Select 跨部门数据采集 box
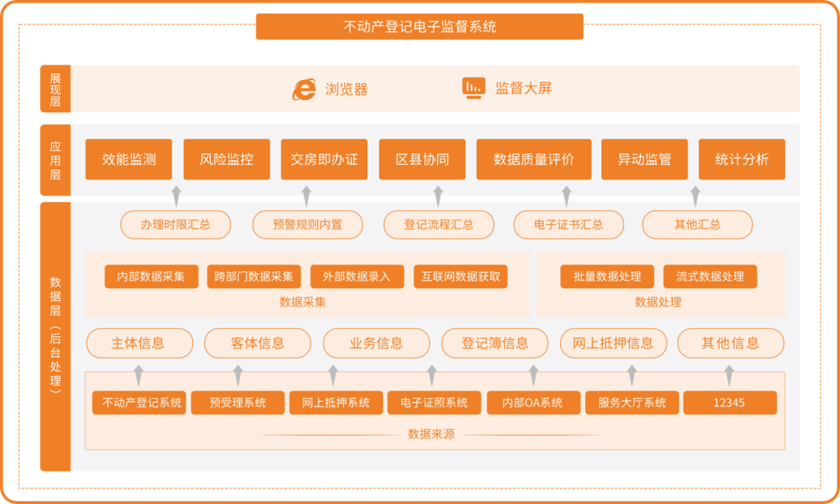Viewport: 840px width, 504px height. tap(254, 276)
